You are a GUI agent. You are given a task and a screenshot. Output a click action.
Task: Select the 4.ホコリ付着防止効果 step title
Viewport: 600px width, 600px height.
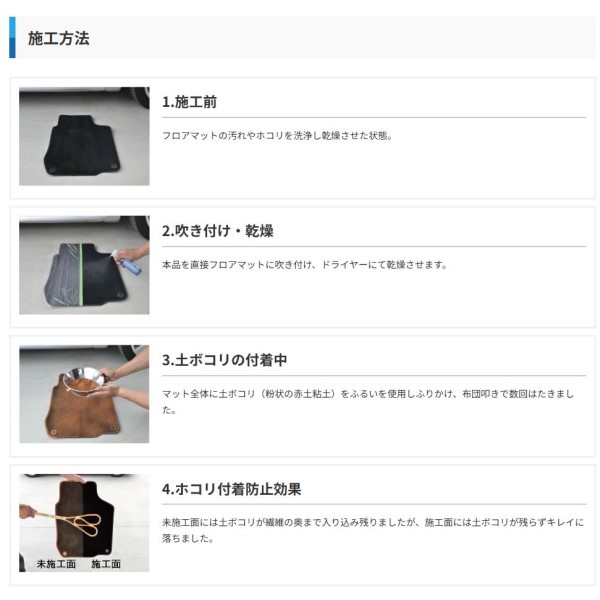coord(232,489)
